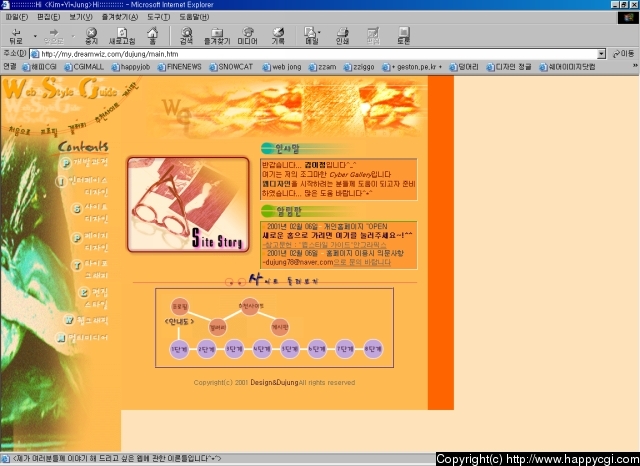The width and height of the screenshot is (640, 466).
Task: Open the geston.pe.kr links bar shortcut
Action: pos(412,67)
